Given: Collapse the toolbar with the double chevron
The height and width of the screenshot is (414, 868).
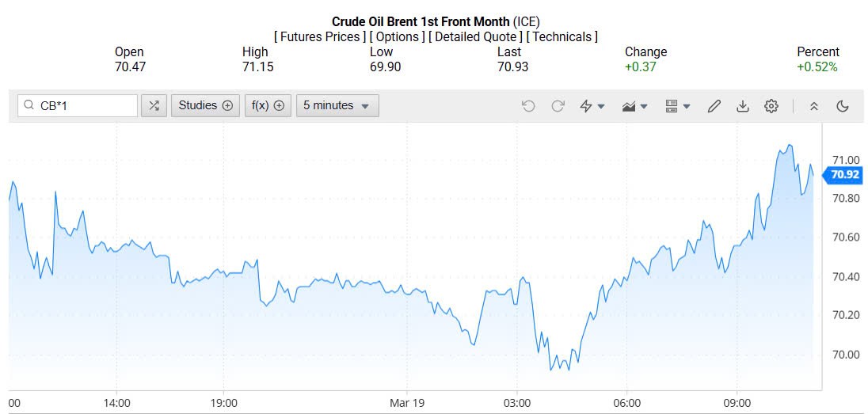Looking at the screenshot, I should (x=813, y=106).
